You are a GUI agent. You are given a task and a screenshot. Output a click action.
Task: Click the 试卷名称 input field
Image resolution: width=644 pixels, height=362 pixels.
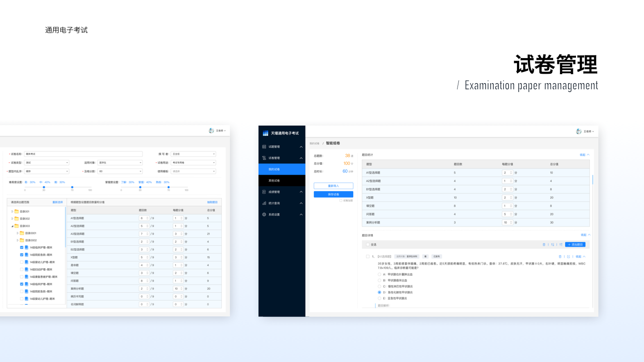(x=83, y=154)
